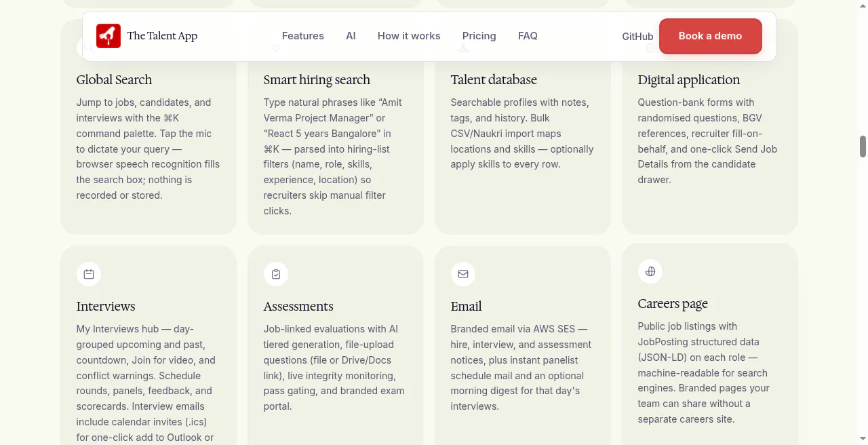Image resolution: width=868 pixels, height=445 pixels.
Task: Click the Interviews card heading
Action: [106, 306]
